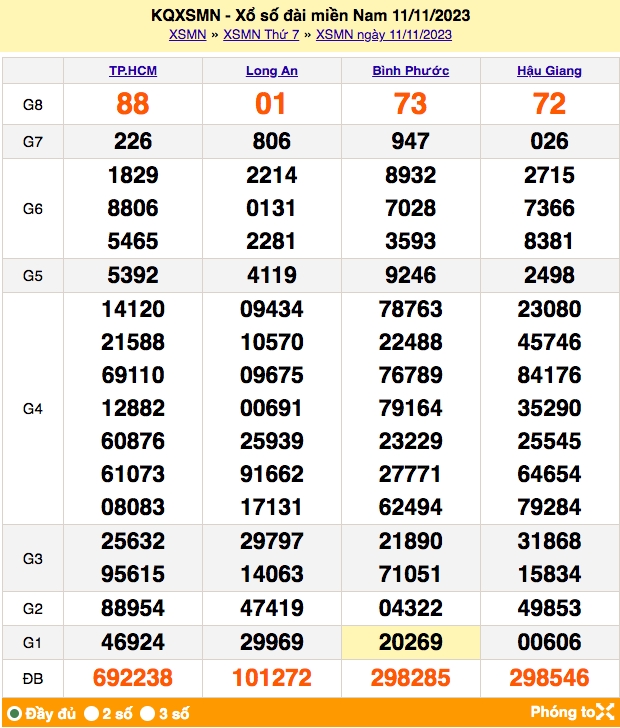Click G4 number 60876

(x=133, y=441)
